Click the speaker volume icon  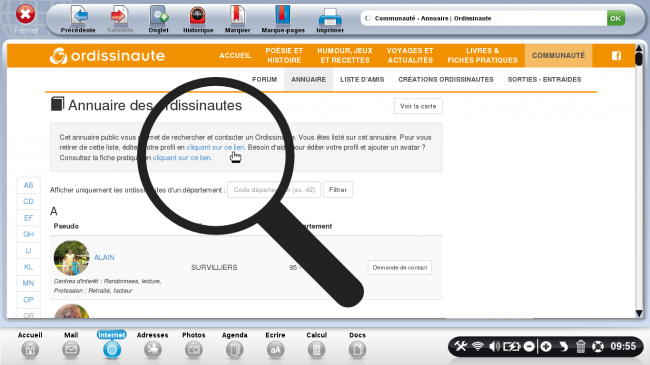pyautogui.click(x=494, y=346)
